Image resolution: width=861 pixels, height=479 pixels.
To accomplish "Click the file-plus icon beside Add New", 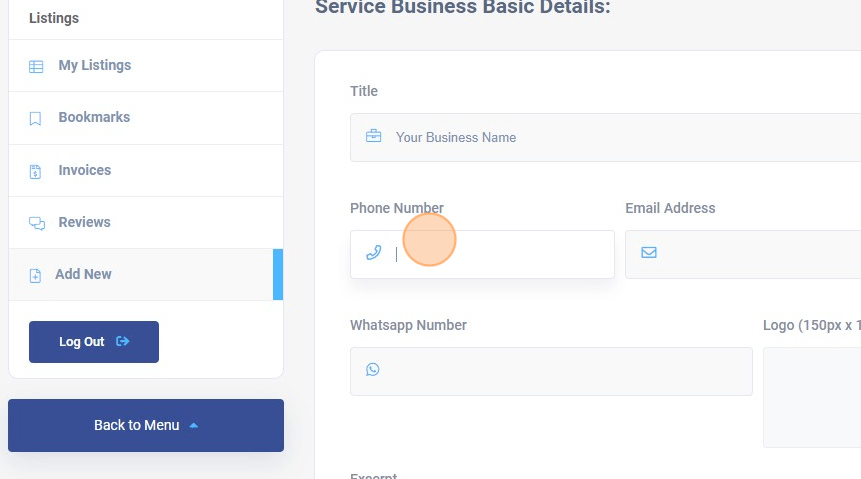I will tap(36, 275).
